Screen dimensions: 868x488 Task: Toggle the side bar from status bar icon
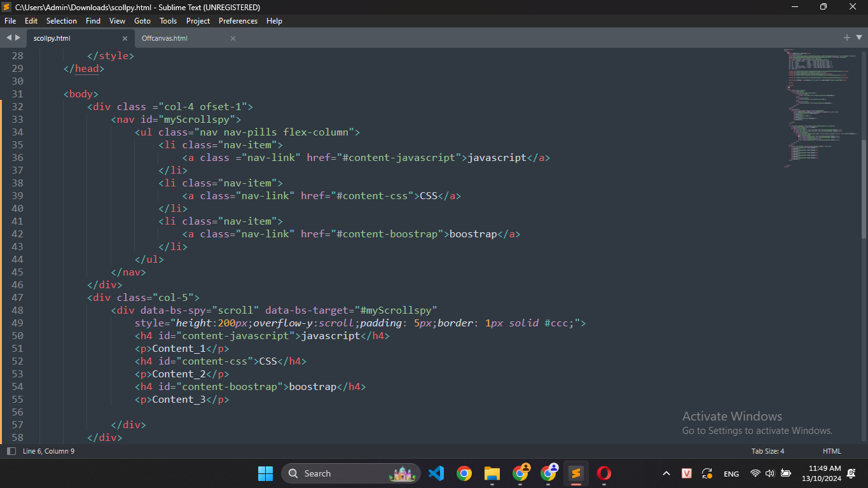(11, 451)
